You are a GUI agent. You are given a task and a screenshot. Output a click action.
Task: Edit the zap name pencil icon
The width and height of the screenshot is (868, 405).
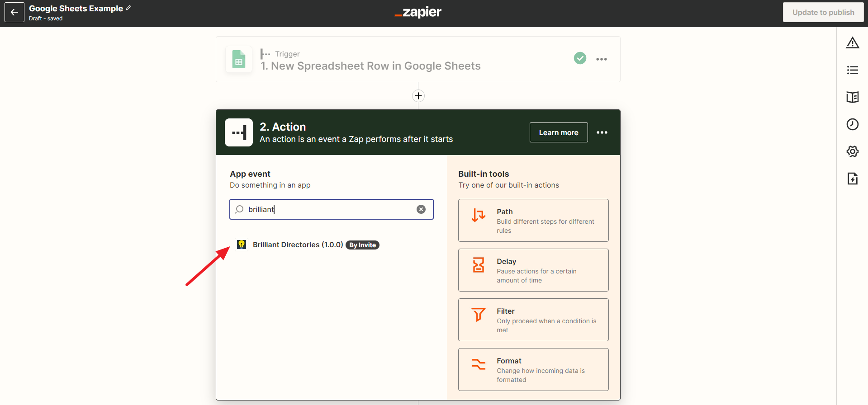128,8
